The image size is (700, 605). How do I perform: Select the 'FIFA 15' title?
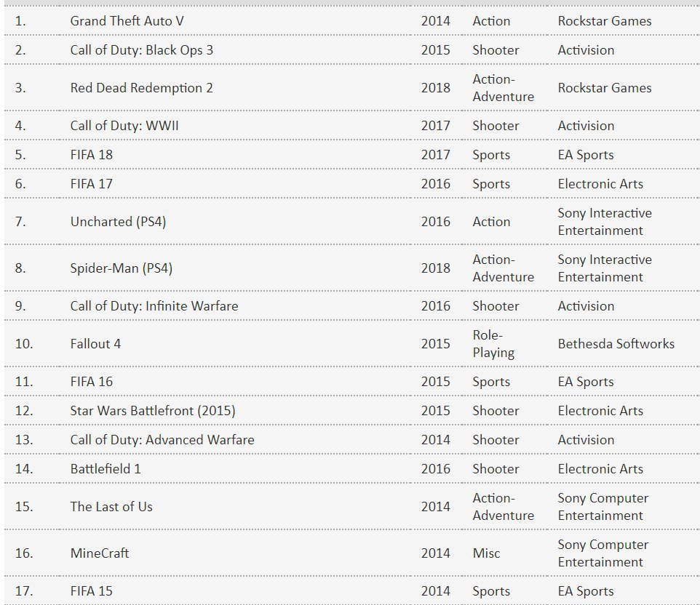(92, 591)
